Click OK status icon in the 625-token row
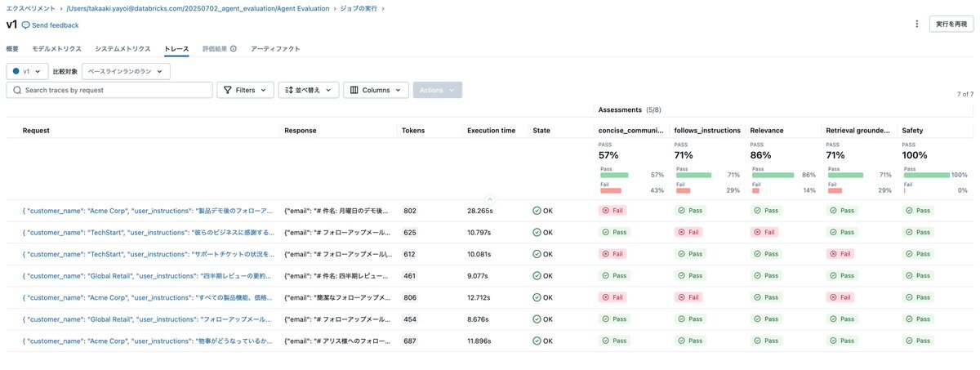Screen dimensions: 980x370 coord(537,232)
